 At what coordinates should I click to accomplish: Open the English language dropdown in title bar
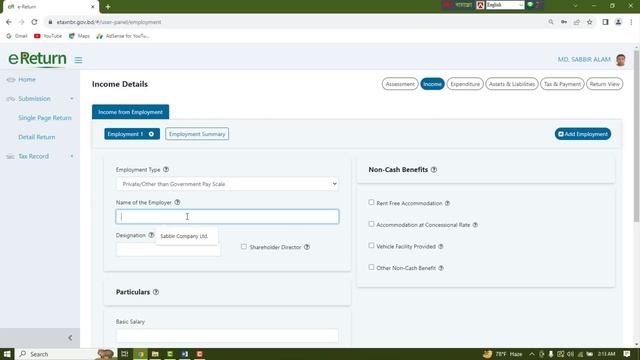point(504,5)
